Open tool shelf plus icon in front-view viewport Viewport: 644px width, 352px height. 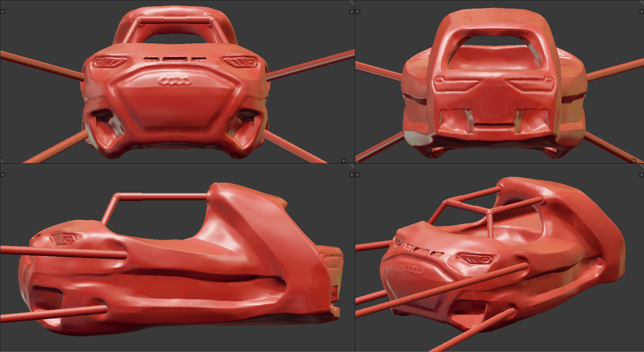click(x=2, y=12)
